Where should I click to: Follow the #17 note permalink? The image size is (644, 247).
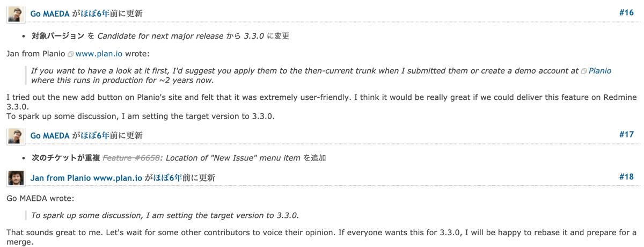626,134
